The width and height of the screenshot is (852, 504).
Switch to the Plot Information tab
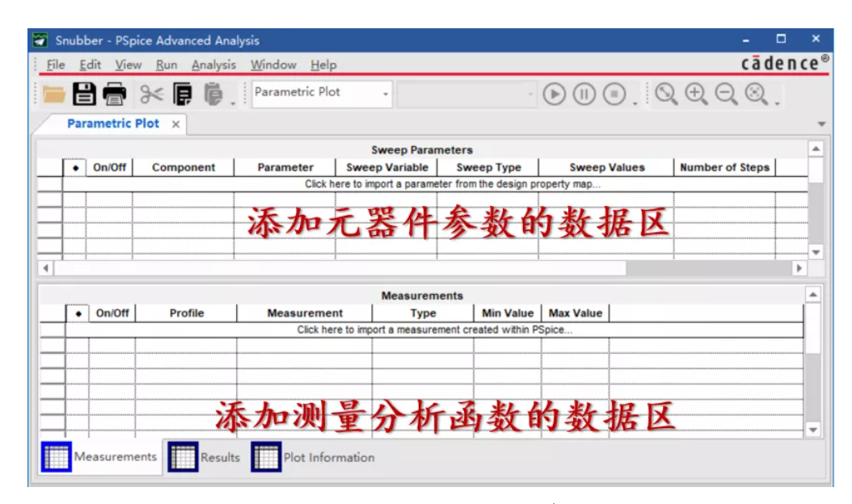tap(313, 457)
